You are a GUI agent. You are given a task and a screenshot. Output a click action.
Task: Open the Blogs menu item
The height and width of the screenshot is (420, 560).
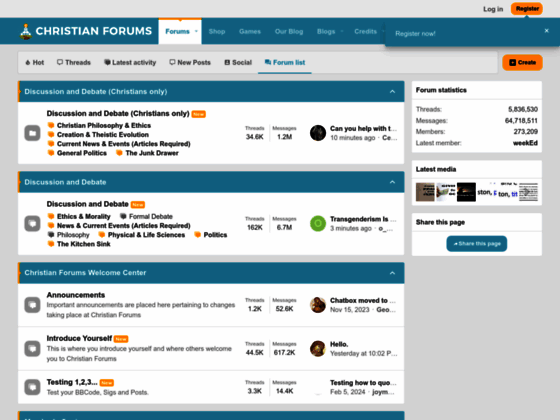(x=326, y=31)
